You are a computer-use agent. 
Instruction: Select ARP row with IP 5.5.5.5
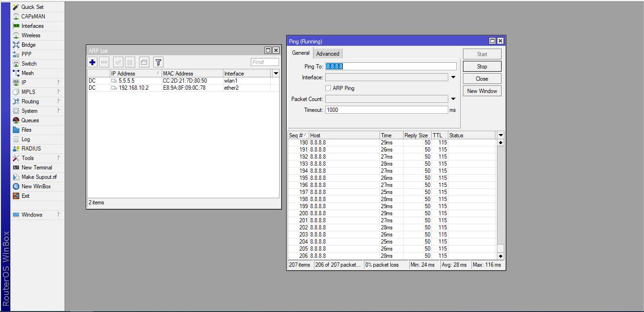click(x=183, y=81)
